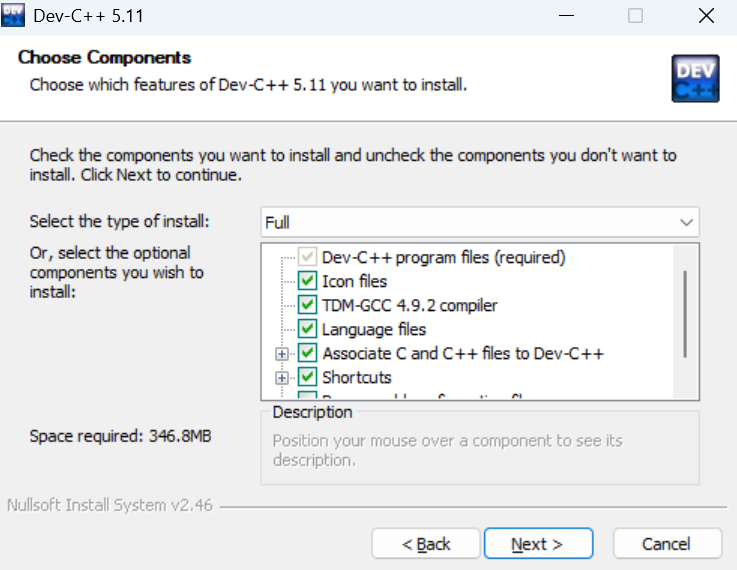Click the Space required: 346.8MB text
The image size is (737, 570).
(120, 436)
